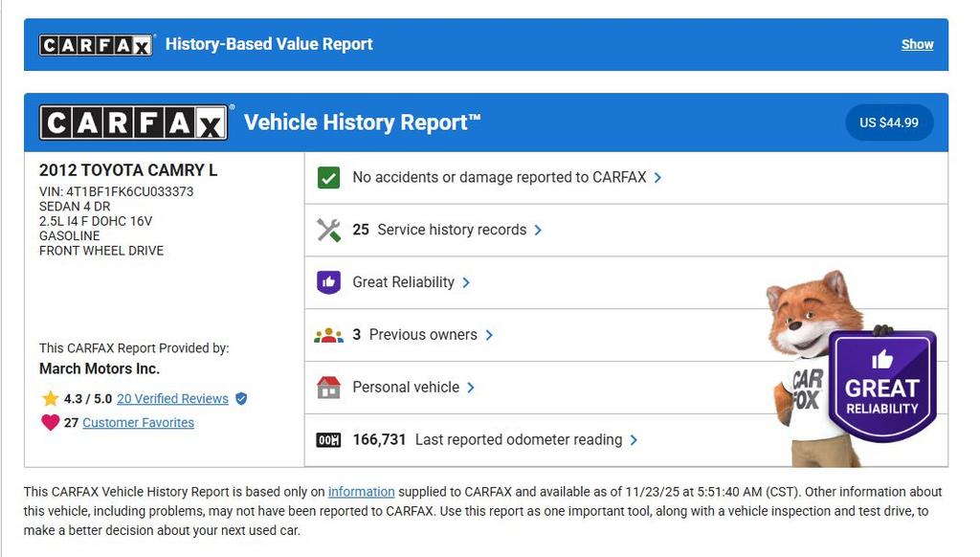Expand the last reported odometer chevron
Image resolution: width=980 pixels, height=557 pixels.
tap(635, 440)
